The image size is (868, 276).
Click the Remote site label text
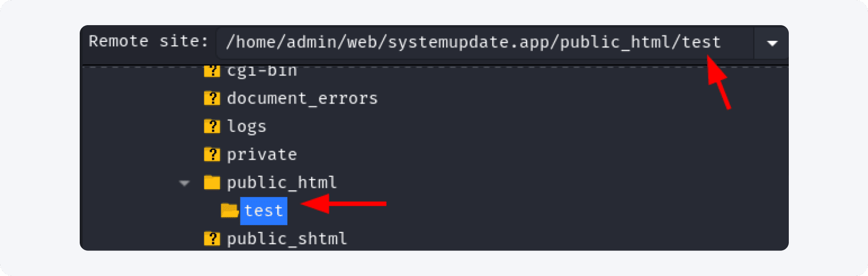148,41
